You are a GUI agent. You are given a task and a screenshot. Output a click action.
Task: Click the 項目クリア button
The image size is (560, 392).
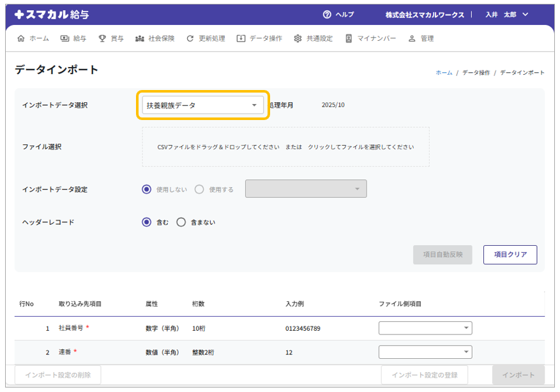point(510,254)
